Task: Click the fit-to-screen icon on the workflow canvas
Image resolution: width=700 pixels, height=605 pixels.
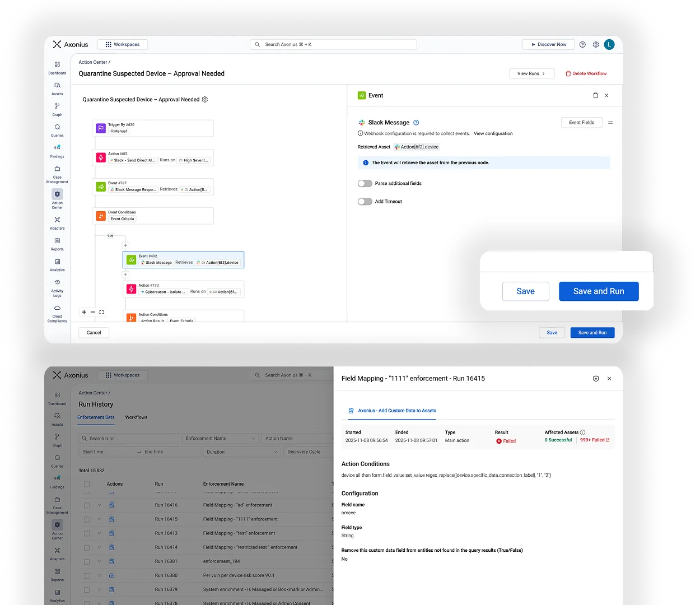Action: tap(101, 312)
